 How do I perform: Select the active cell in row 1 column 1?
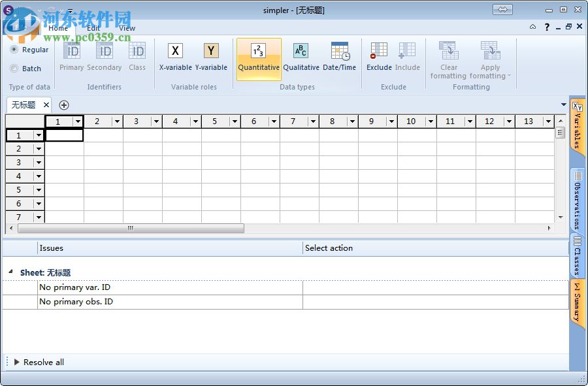point(64,135)
